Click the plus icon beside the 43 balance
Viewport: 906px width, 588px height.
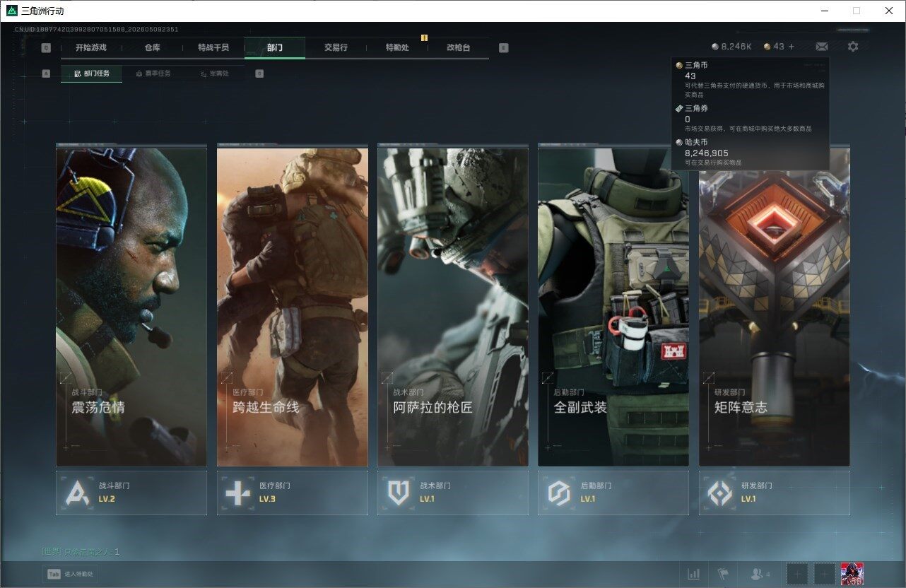(791, 47)
